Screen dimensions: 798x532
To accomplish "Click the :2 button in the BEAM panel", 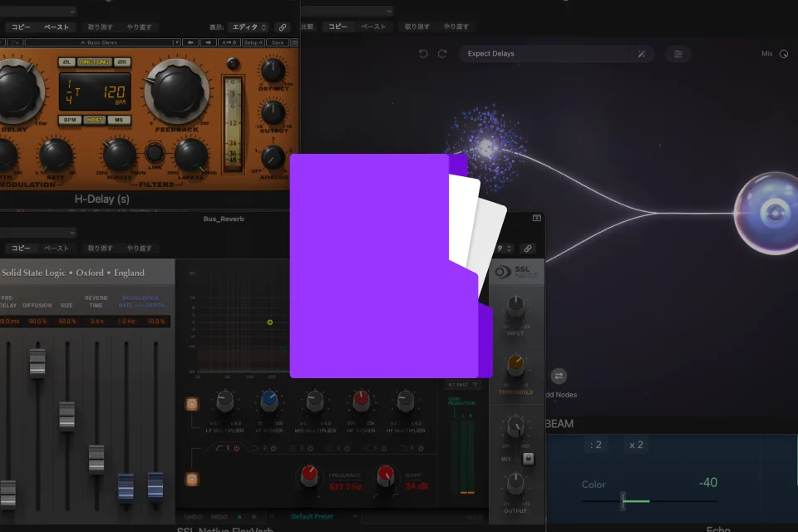I will (x=595, y=445).
